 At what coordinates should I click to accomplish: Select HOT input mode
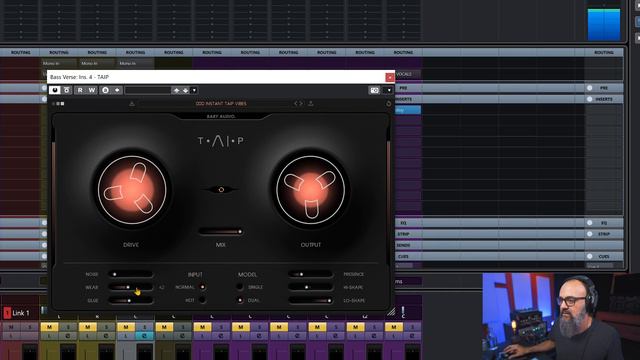tap(202, 300)
